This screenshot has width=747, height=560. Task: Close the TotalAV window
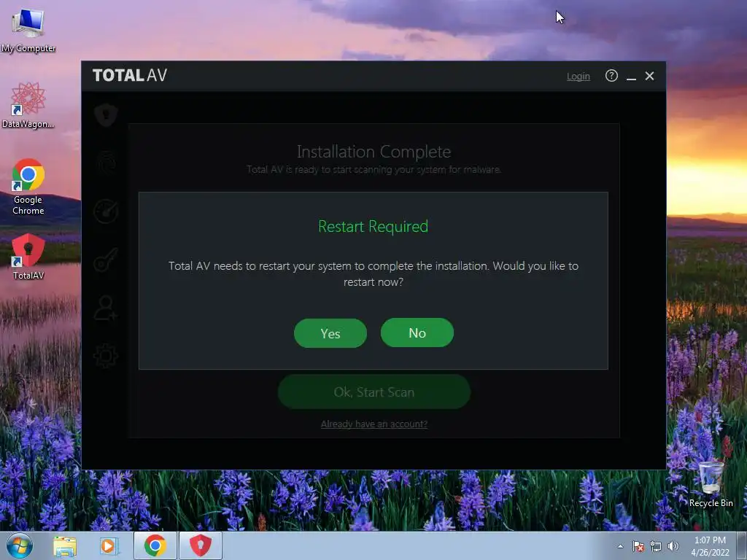tap(649, 76)
